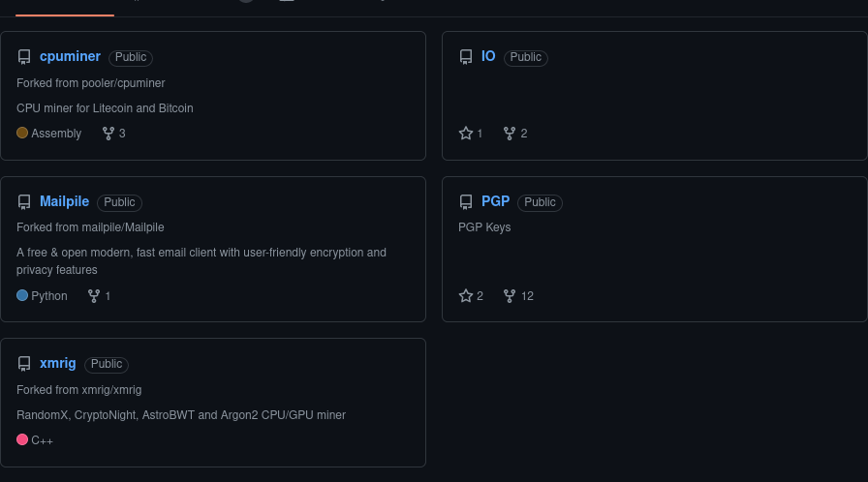Viewport: 868px width, 482px height.
Task: Navigate to the IO repository
Action: [488, 57]
